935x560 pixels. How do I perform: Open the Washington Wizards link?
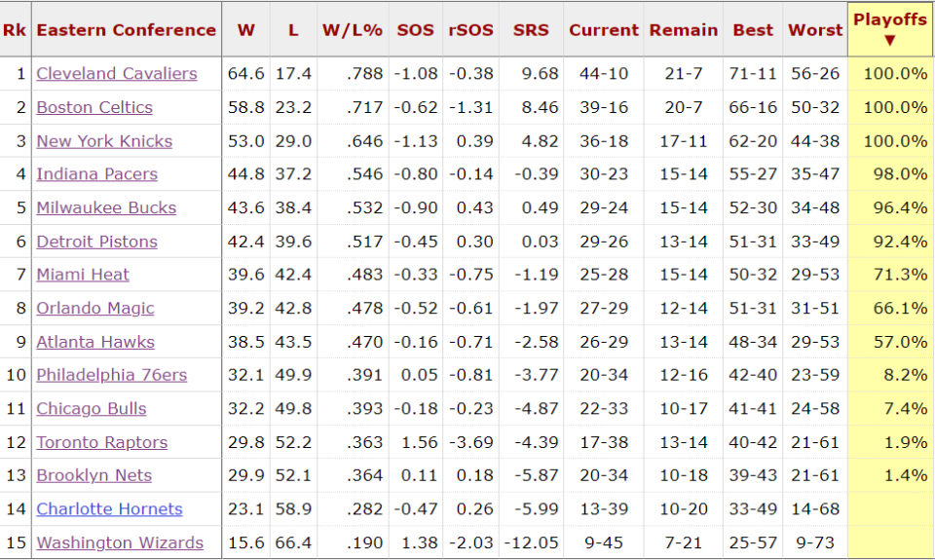point(120,542)
